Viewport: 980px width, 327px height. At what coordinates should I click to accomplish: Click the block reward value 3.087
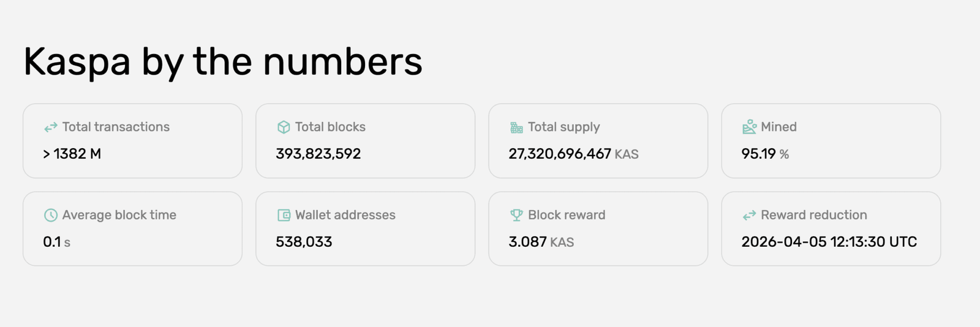point(527,242)
